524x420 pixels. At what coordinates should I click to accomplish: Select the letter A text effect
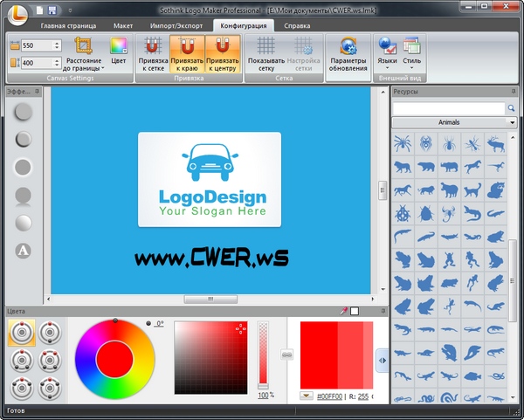24,251
